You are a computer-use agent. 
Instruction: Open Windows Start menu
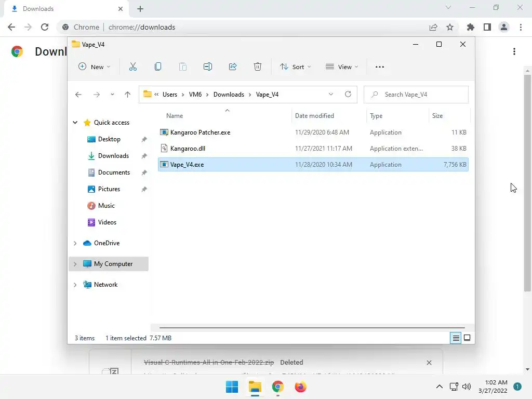(232, 387)
